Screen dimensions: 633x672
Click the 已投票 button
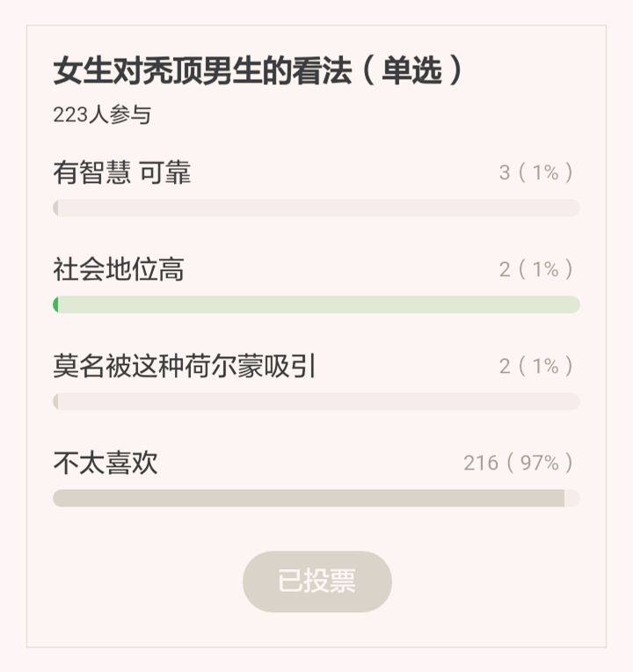316,581
